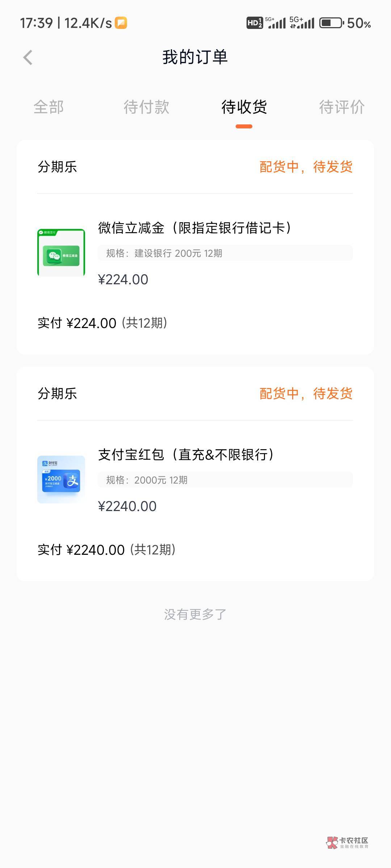
Task: Tap the 实付 ¥2240.00 payment summary
Action: click(106, 550)
